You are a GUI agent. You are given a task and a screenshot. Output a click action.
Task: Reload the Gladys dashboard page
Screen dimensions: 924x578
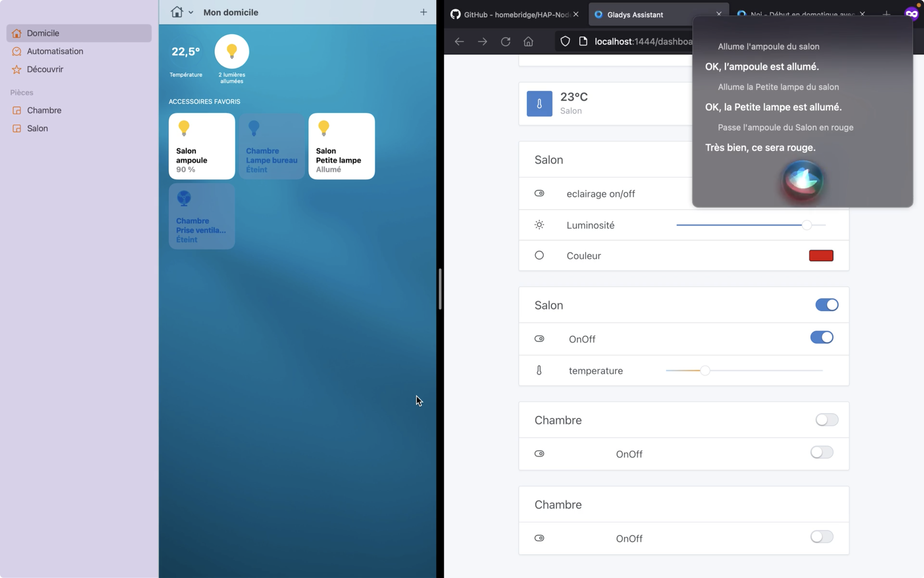tap(506, 41)
